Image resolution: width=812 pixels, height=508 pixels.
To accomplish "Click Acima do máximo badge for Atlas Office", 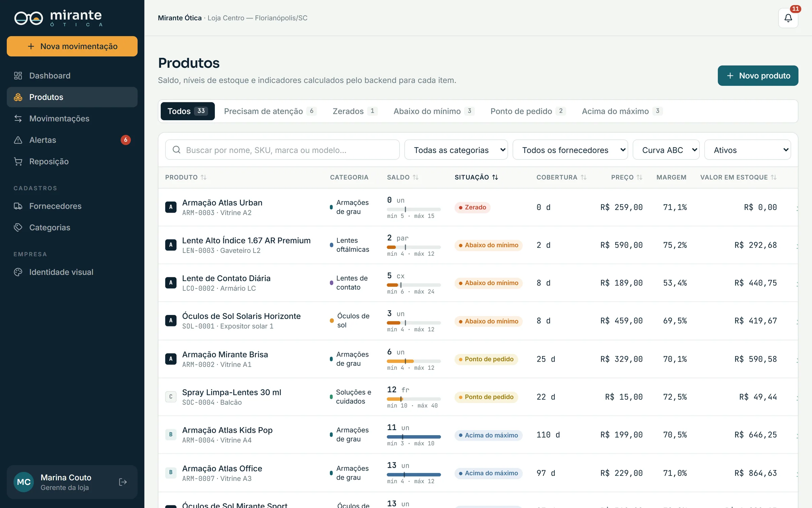I will [x=488, y=473].
